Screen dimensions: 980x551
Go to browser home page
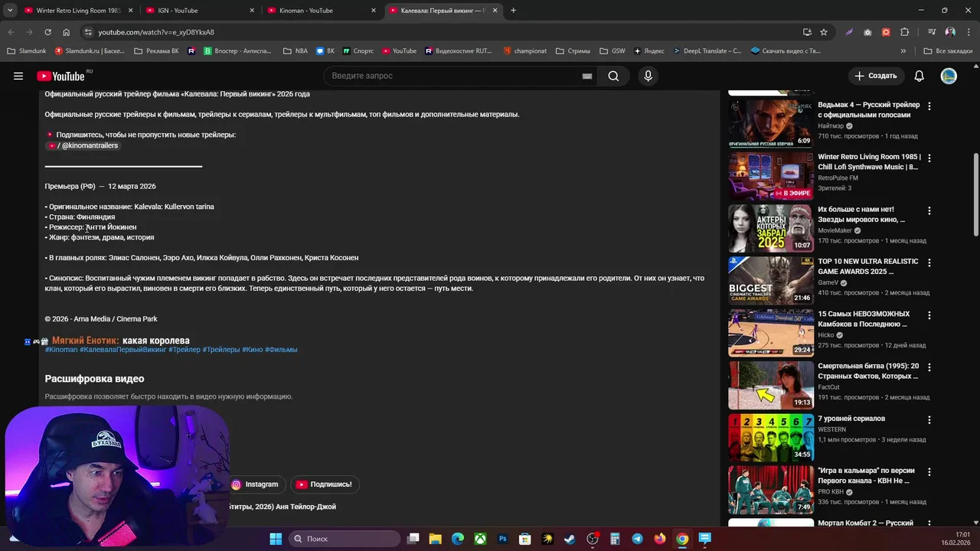(67, 32)
